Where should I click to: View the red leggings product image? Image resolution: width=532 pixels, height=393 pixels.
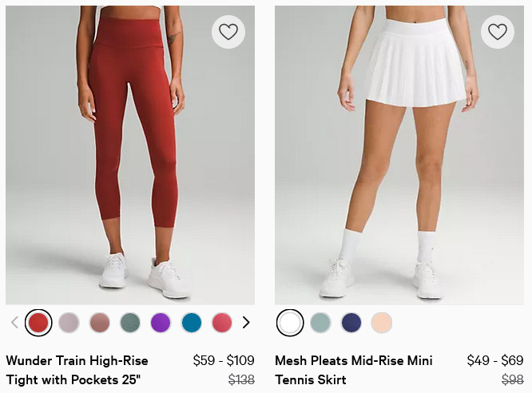pyautogui.click(x=130, y=155)
